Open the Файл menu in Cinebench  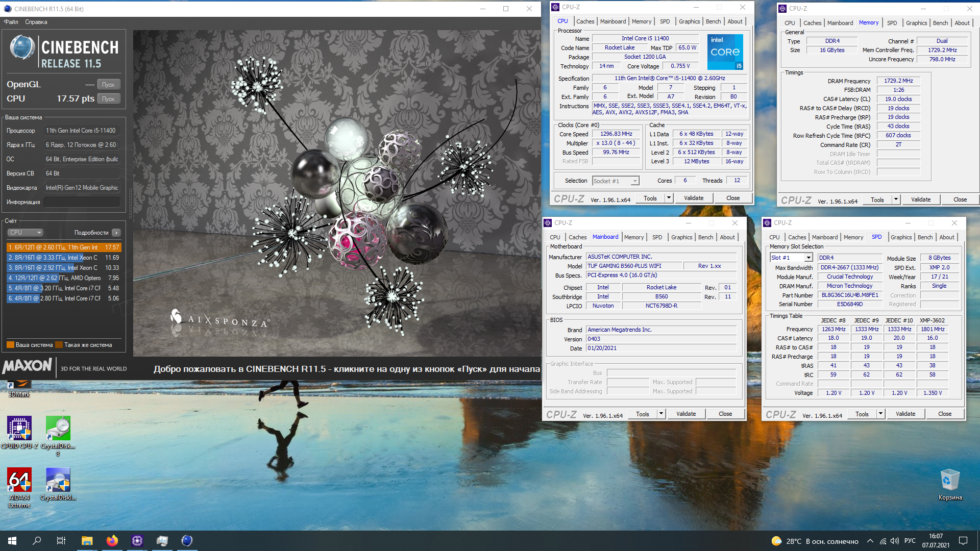point(11,22)
